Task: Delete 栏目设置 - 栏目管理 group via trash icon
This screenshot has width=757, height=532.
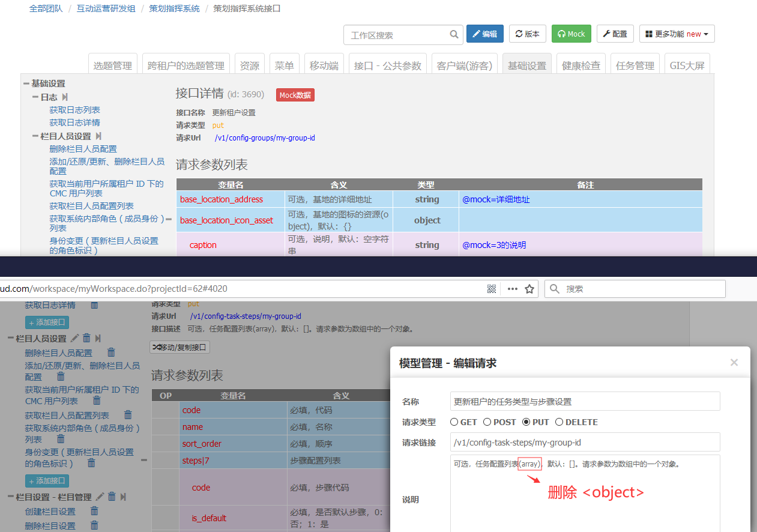Action: (112, 497)
